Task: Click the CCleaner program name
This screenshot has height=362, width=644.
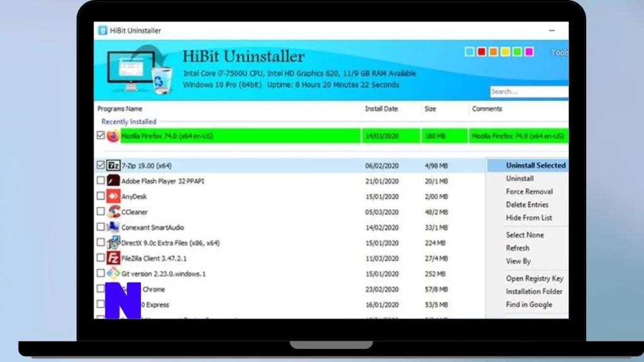Action: pos(135,212)
